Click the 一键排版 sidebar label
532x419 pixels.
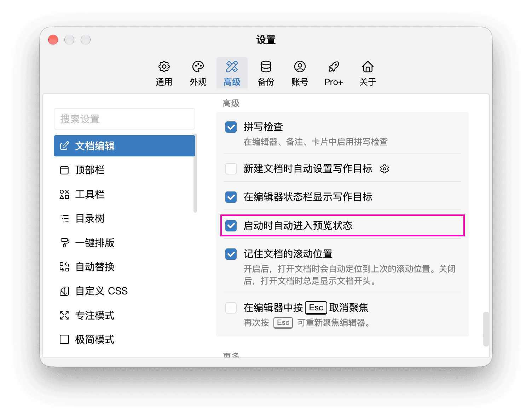[x=95, y=243]
